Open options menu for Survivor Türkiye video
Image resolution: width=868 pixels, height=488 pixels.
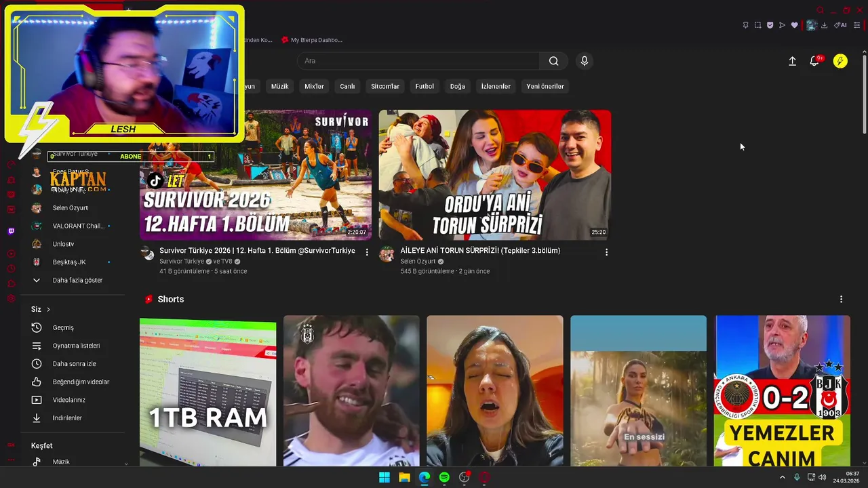point(367,252)
